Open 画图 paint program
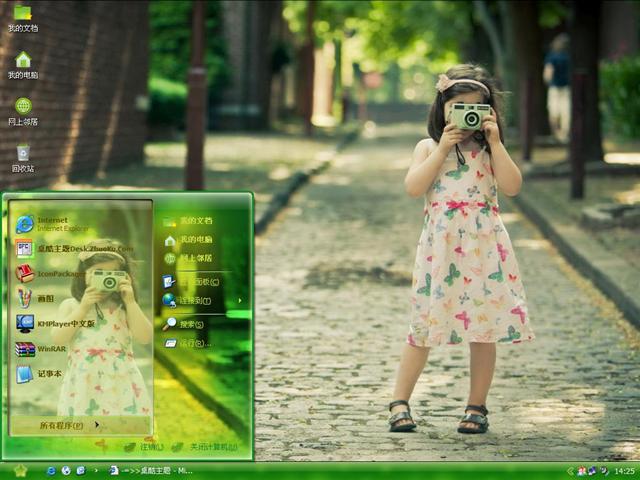 pyautogui.click(x=35, y=298)
